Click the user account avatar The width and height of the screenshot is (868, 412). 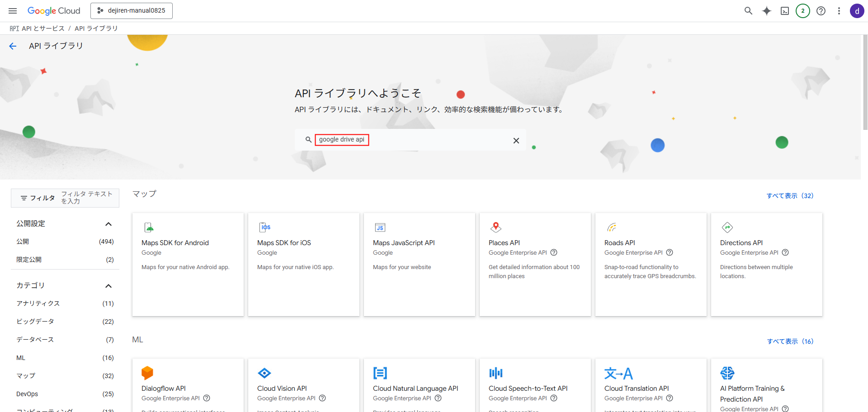(857, 11)
